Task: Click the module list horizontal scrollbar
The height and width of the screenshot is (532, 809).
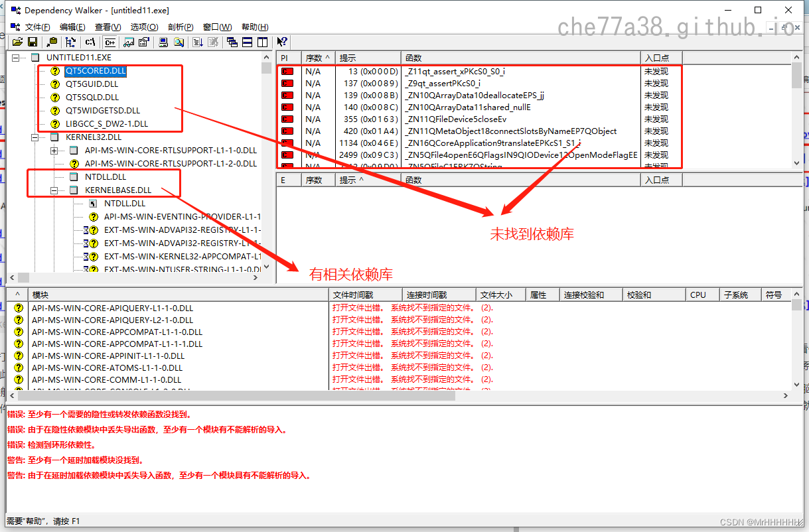Action: click(398, 395)
